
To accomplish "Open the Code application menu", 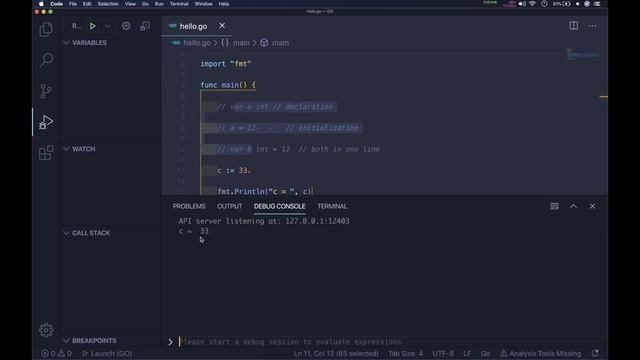I will [x=56, y=4].
